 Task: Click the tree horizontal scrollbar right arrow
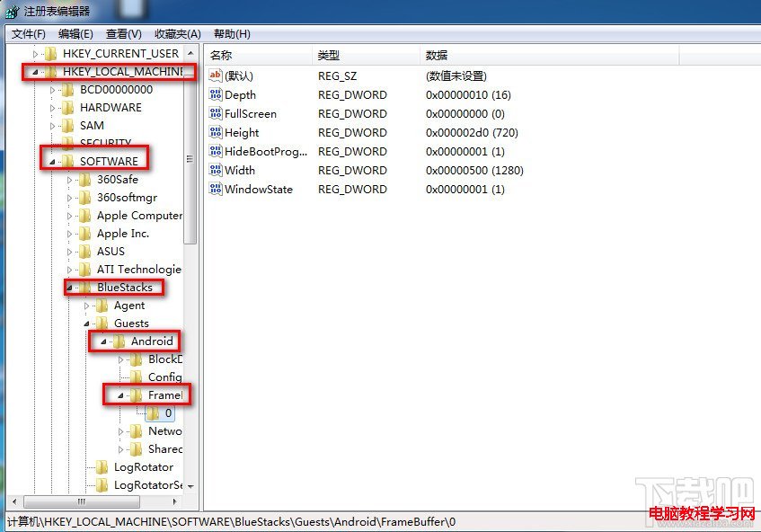tap(175, 501)
